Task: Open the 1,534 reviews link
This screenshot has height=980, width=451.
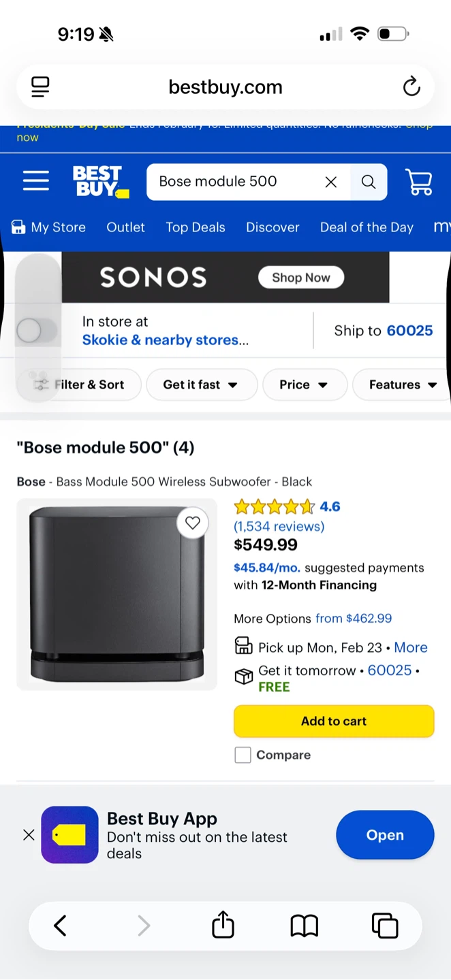Action: coord(279,526)
